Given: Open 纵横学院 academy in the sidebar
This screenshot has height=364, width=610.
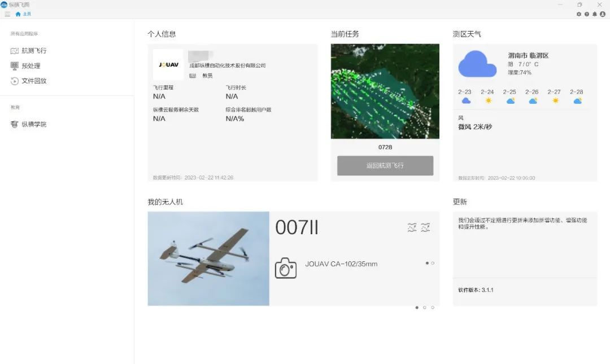Looking at the screenshot, I should click(x=33, y=124).
